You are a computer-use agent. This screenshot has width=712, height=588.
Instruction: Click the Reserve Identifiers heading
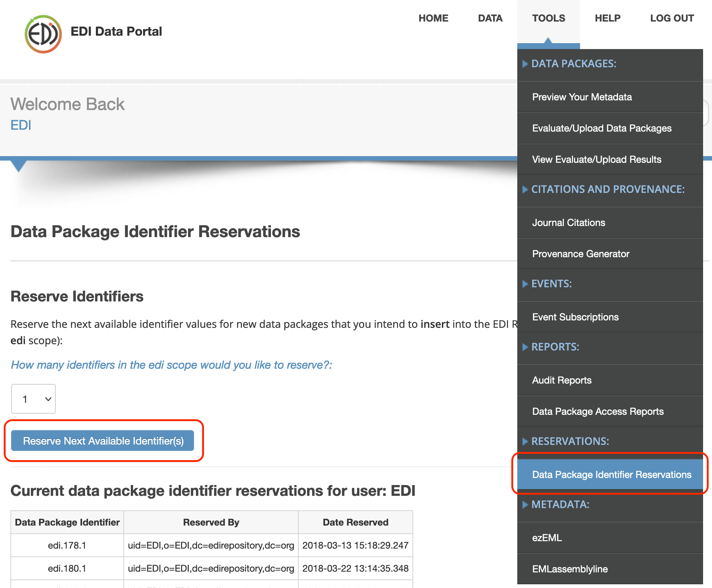pos(77,296)
